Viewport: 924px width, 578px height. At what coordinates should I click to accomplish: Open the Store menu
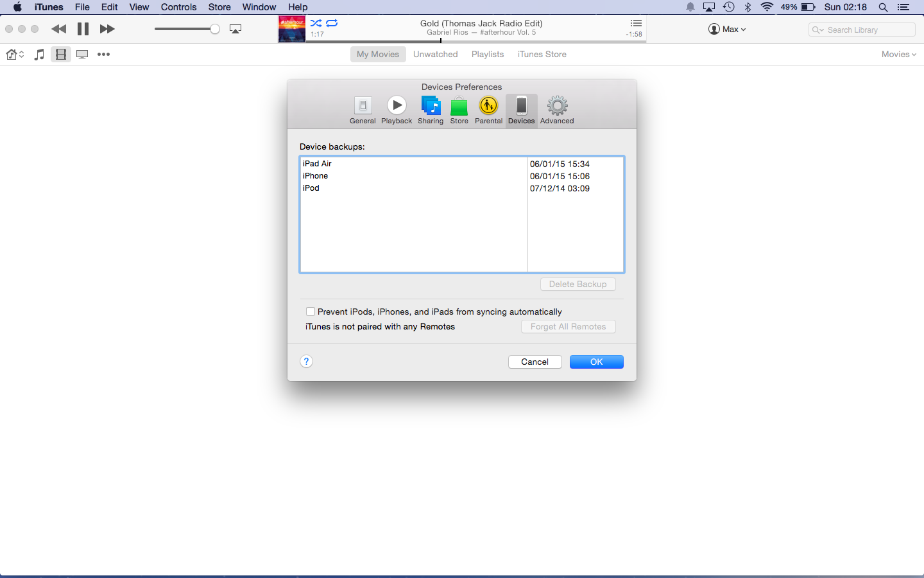(219, 7)
